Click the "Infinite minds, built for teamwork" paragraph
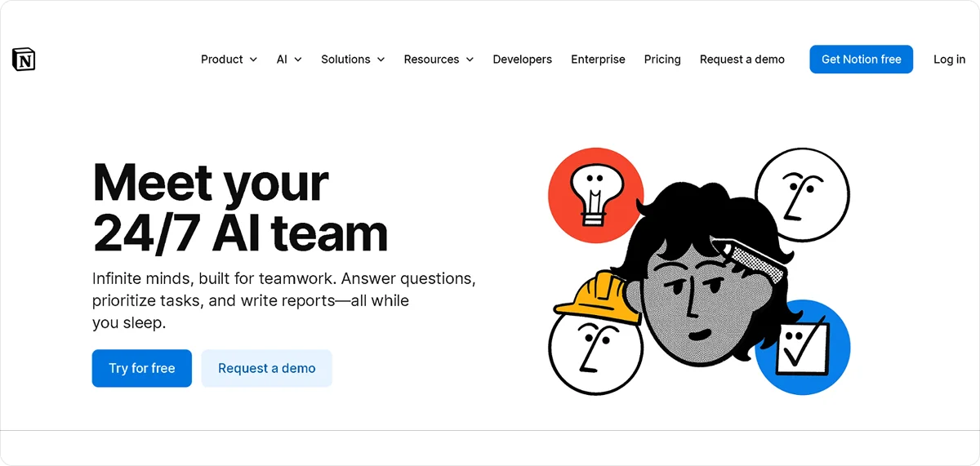Image resolution: width=980 pixels, height=466 pixels. click(284, 300)
